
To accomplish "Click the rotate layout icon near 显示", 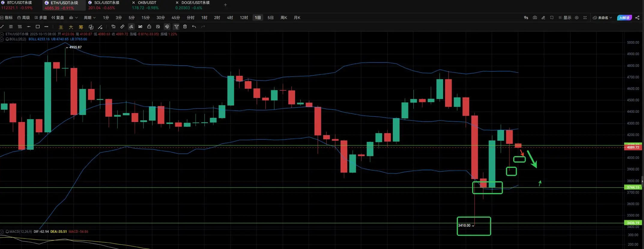I will (552, 18).
